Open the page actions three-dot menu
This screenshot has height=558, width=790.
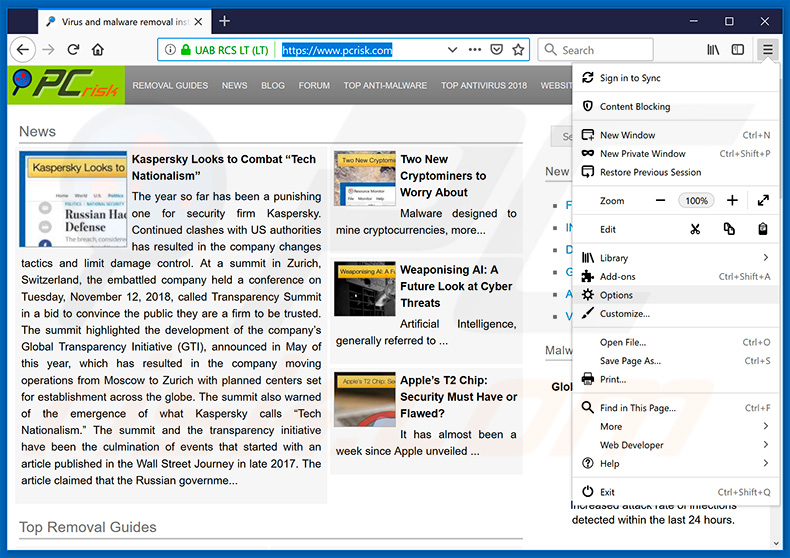click(475, 49)
